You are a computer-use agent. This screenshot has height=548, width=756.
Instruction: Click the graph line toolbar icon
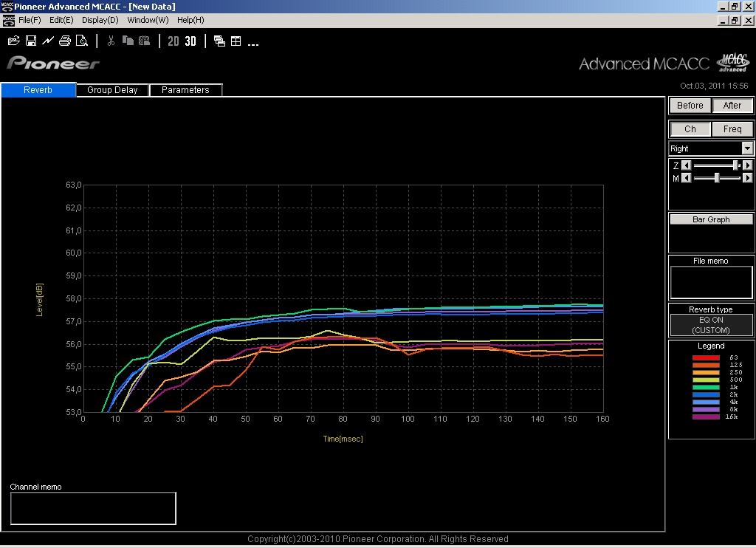48,41
